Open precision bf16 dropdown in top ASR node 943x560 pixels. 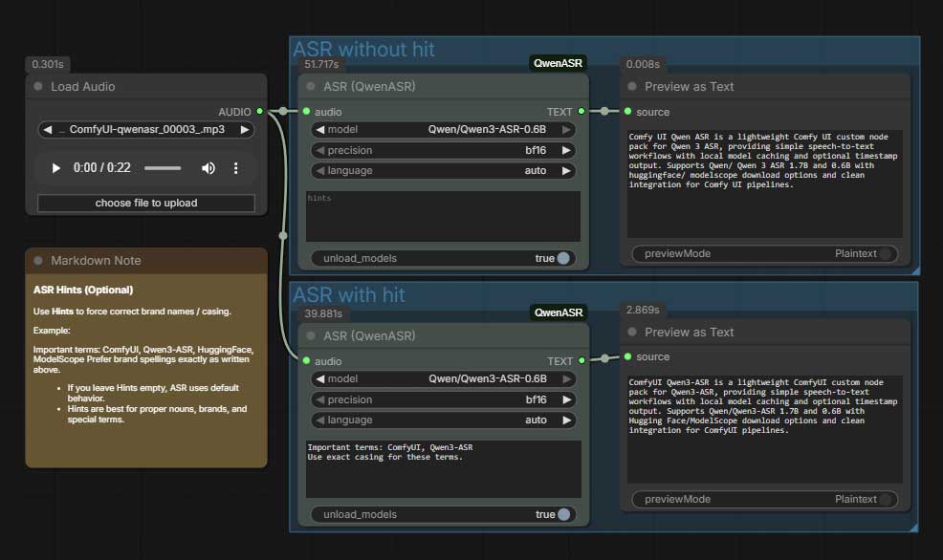click(x=443, y=150)
